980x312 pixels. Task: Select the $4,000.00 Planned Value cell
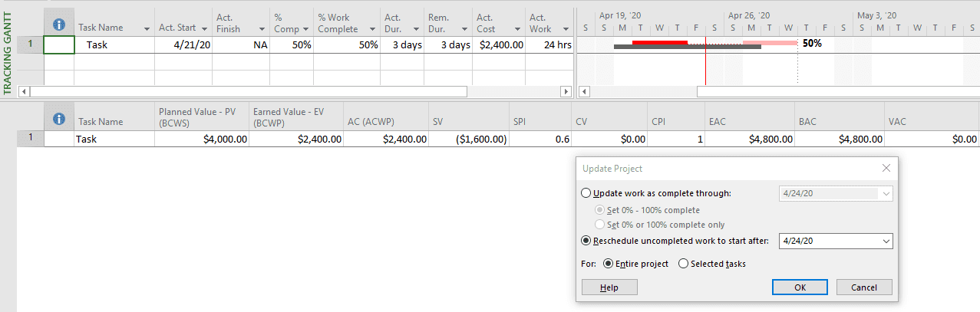coord(202,140)
